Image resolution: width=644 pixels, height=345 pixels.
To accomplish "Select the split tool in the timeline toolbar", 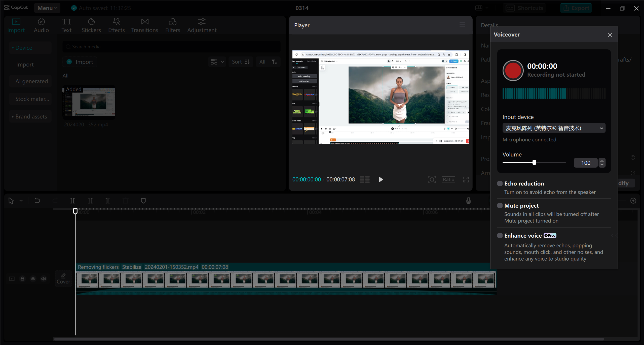I will [x=72, y=201].
